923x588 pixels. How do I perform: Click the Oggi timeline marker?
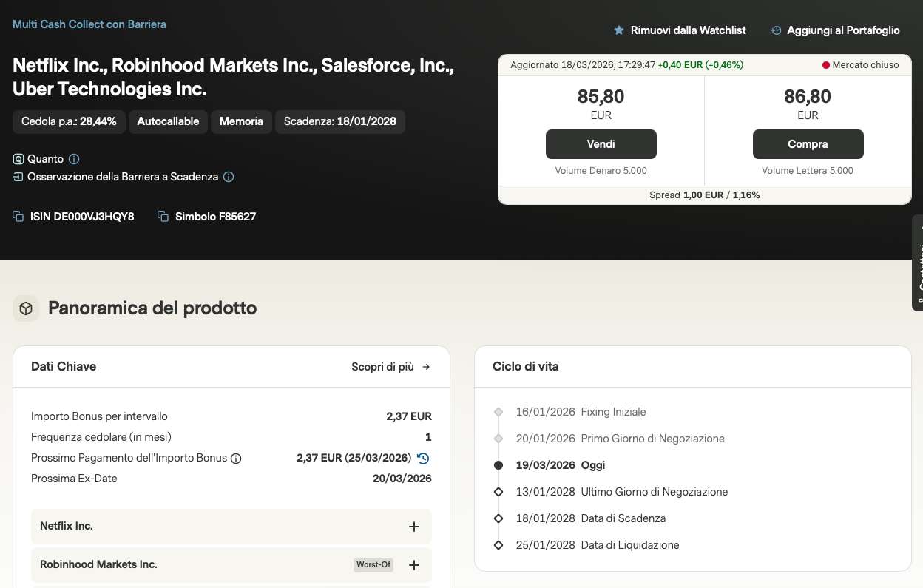click(x=498, y=465)
